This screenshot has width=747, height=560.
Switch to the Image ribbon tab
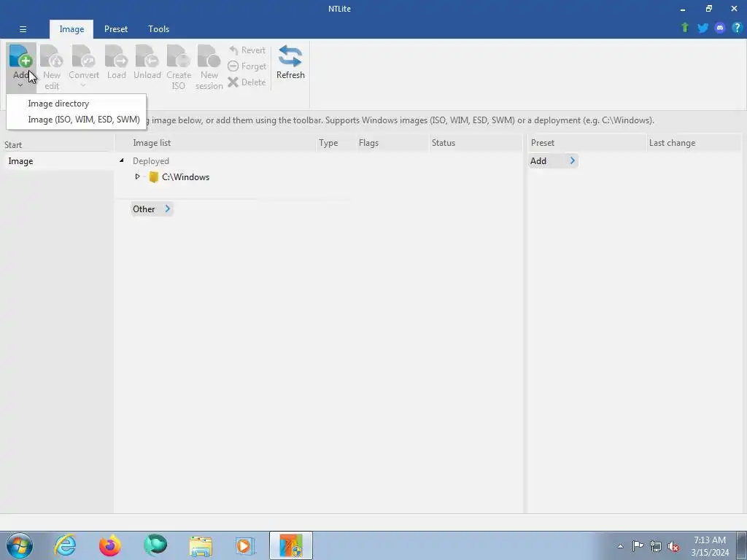click(71, 29)
